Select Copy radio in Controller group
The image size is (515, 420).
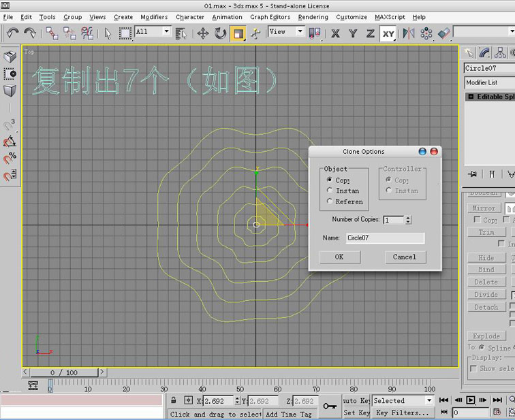click(388, 180)
